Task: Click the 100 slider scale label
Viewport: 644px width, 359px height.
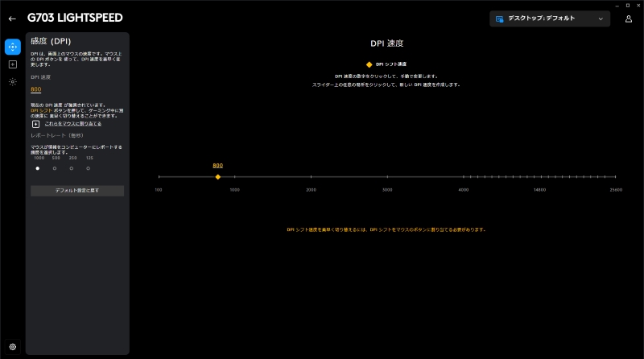Action: [159, 190]
